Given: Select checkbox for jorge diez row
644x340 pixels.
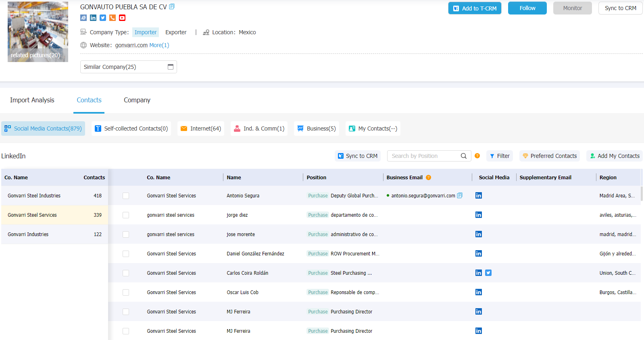Looking at the screenshot, I should pyautogui.click(x=126, y=215).
